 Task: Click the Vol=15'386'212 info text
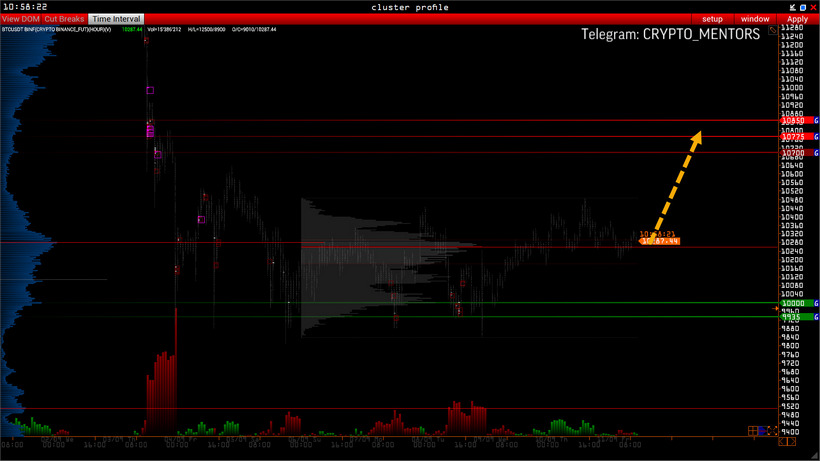(164, 30)
